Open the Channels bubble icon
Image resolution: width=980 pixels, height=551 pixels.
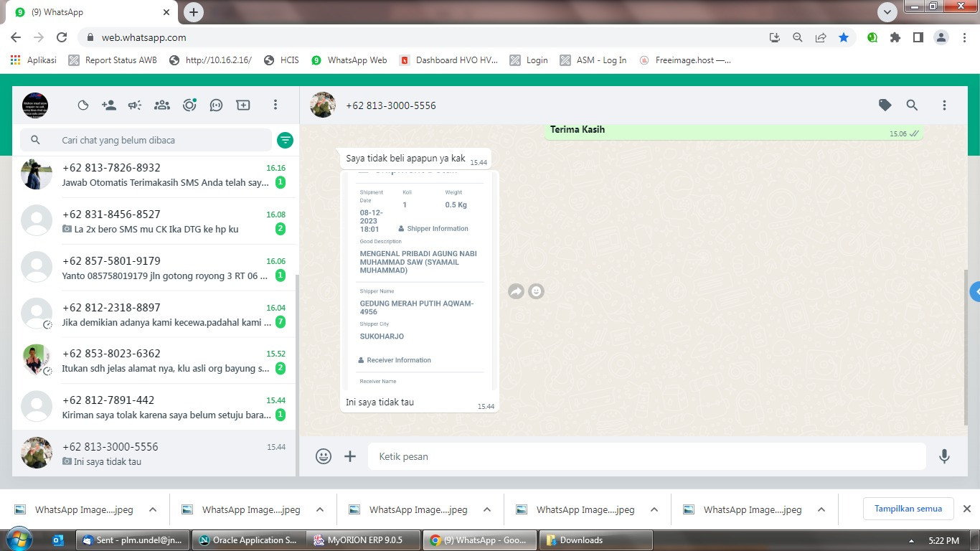tap(216, 105)
